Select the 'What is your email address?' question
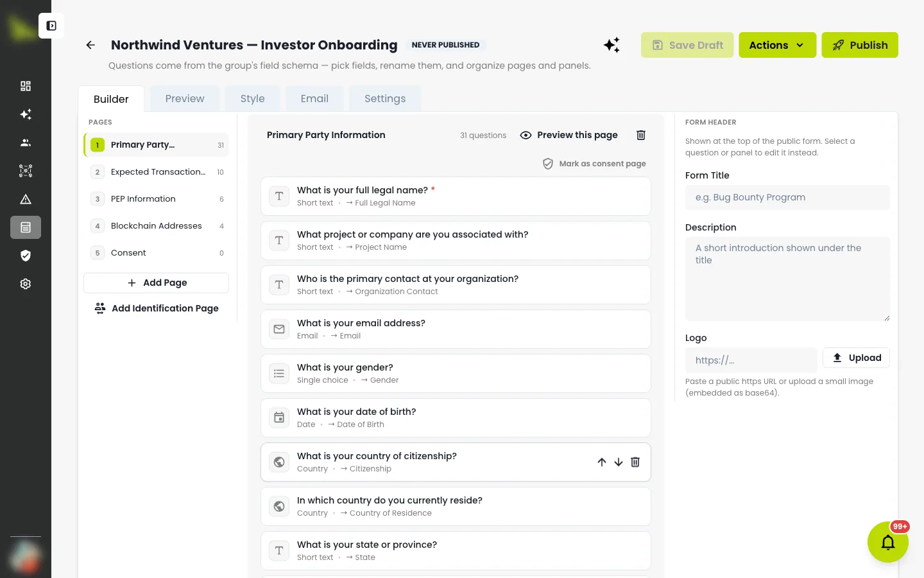 (456, 329)
